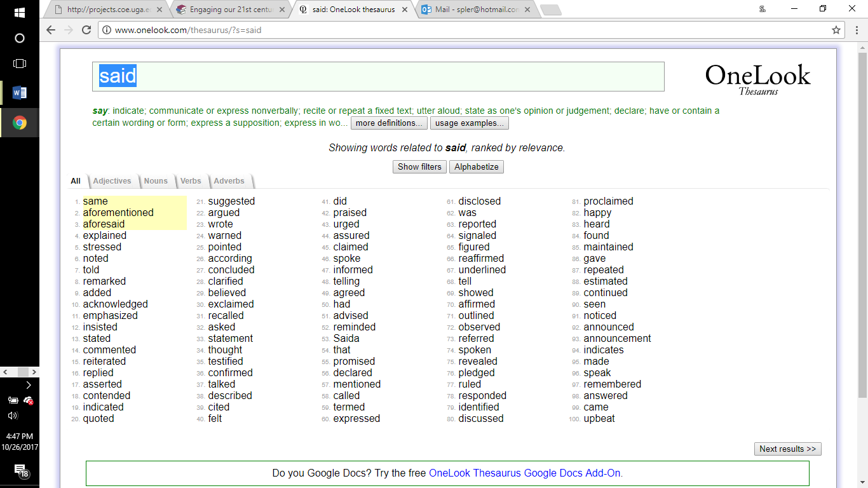Click taskbar scroll right arrow
Screen dimensions: 868x488
tap(34, 372)
